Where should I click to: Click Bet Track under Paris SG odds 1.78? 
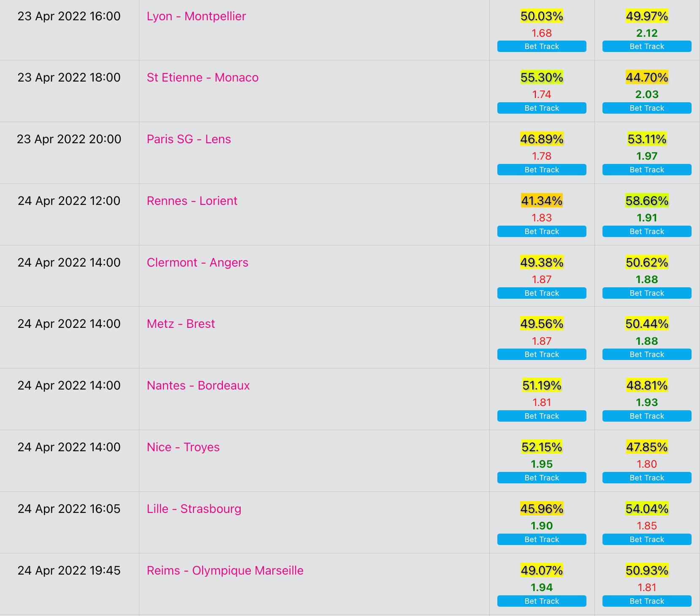(542, 170)
